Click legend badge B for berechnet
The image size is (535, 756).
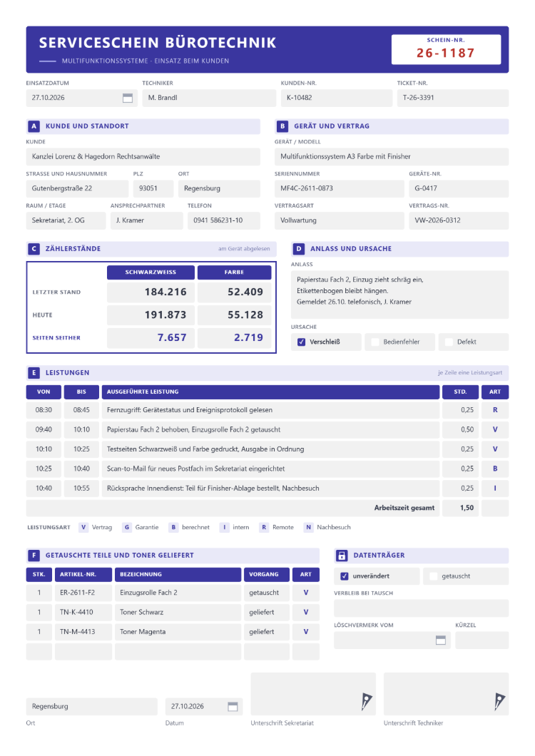pyautogui.click(x=173, y=528)
